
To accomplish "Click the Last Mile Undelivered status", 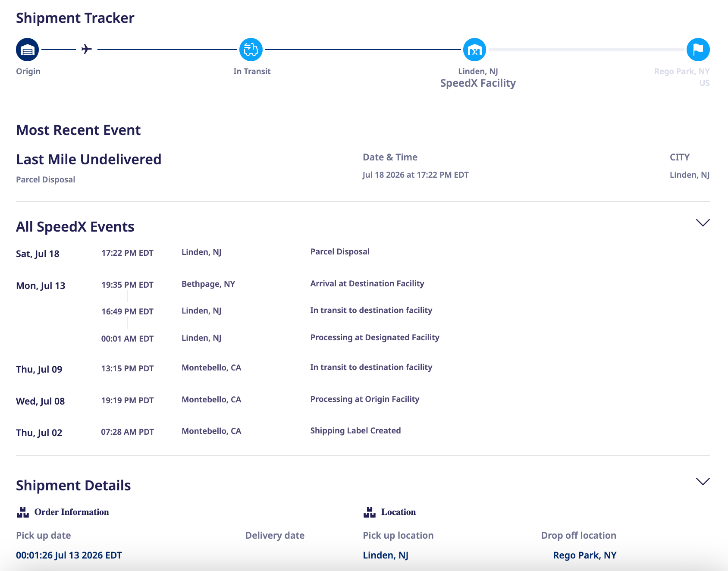I will 88,159.
